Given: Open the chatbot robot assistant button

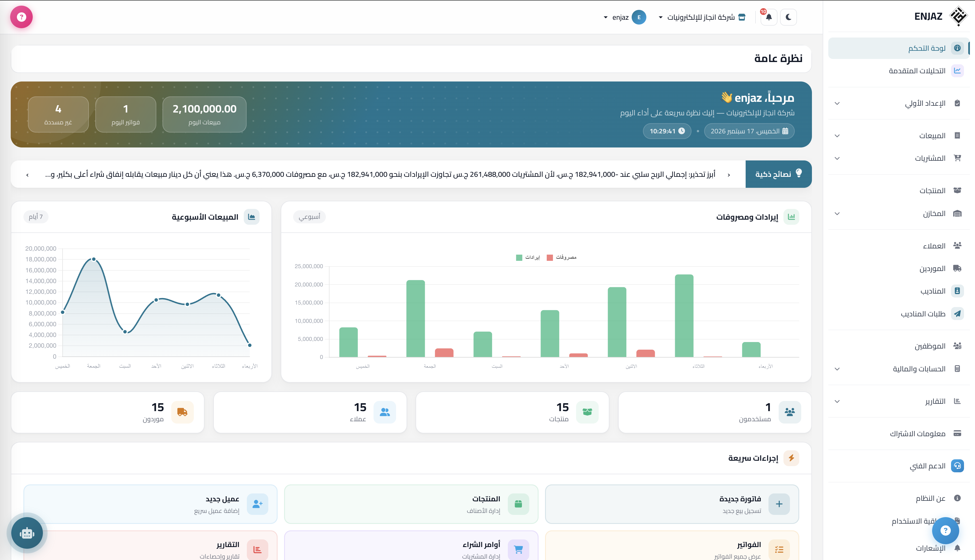Looking at the screenshot, I should pos(27,533).
